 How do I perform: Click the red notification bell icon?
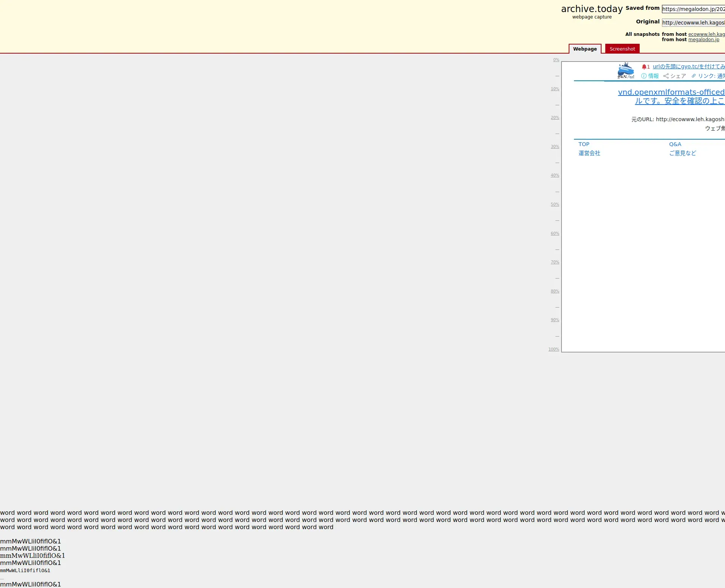click(644, 67)
